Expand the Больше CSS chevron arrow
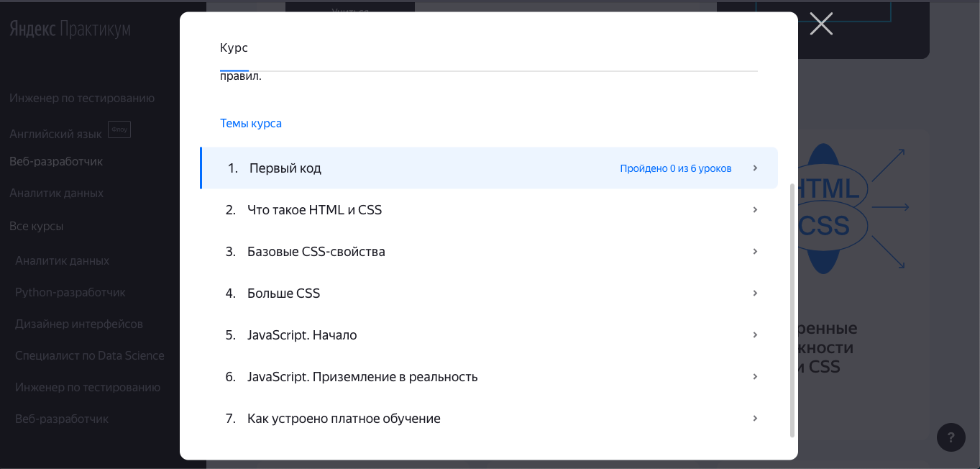 click(x=755, y=293)
